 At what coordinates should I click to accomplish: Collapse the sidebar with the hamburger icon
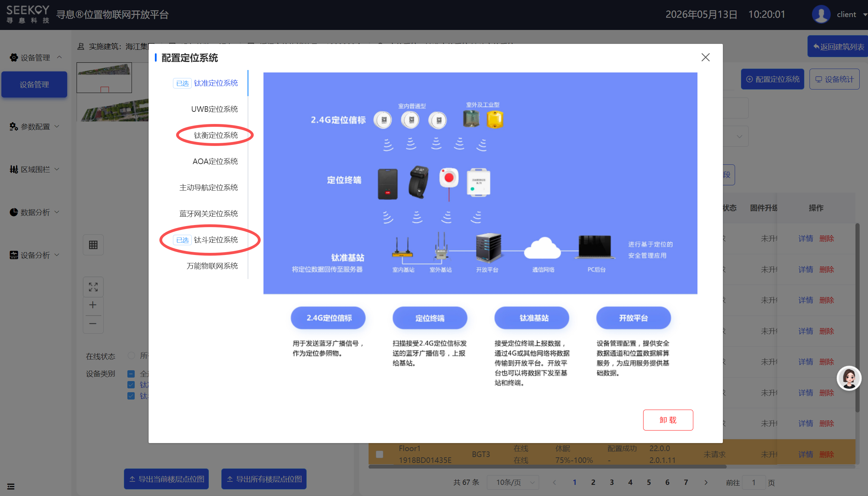(x=11, y=486)
